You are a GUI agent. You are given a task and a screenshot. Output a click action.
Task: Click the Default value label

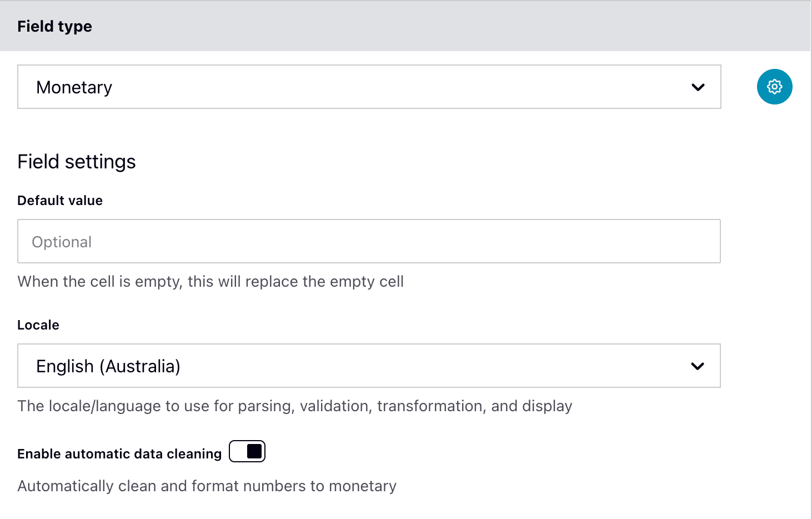tap(59, 201)
